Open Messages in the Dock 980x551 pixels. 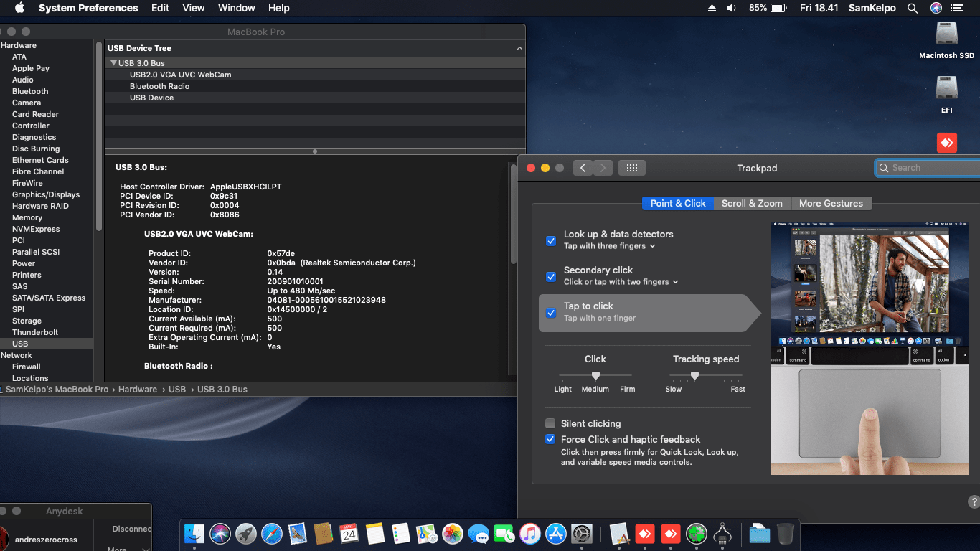(479, 533)
